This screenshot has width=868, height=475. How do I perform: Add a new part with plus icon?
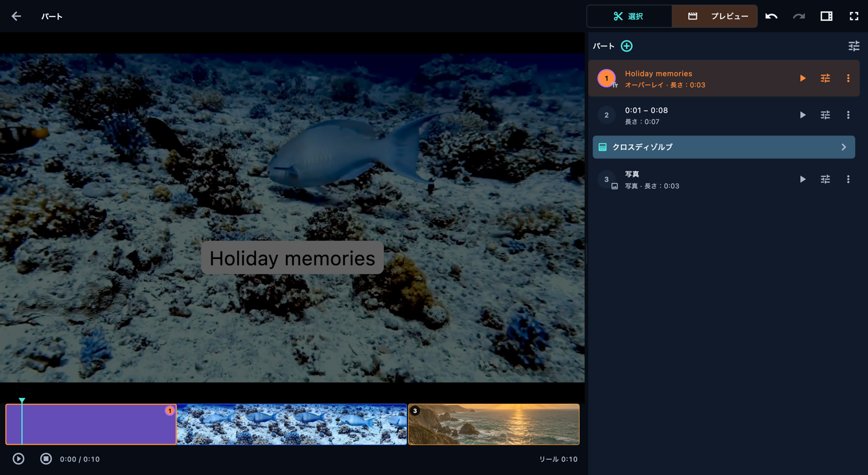[627, 46]
